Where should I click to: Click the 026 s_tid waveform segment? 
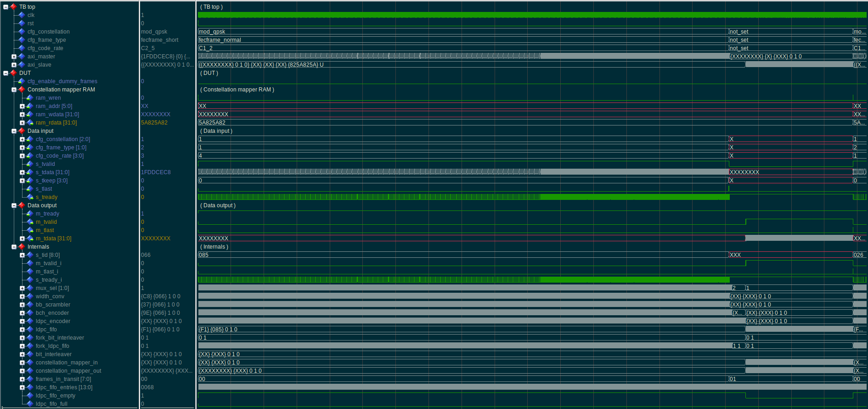[x=859, y=255]
